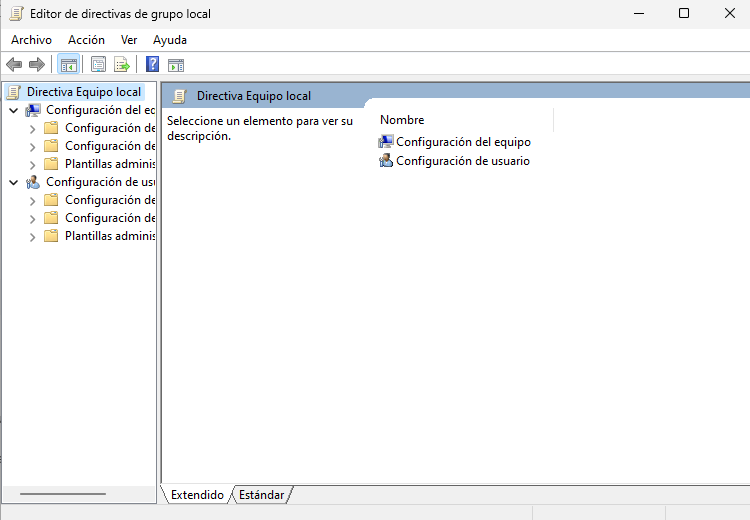
Task: Toggle the Show/Hide console tree toolbar button
Action: tap(68, 64)
